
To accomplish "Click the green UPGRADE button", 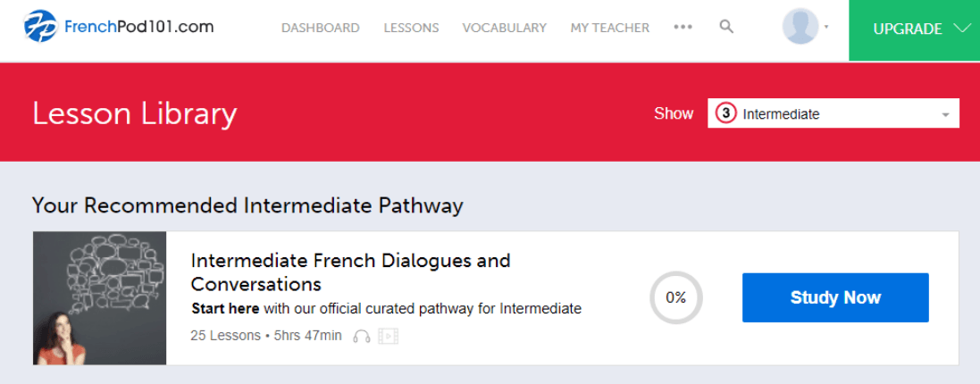I will [915, 30].
